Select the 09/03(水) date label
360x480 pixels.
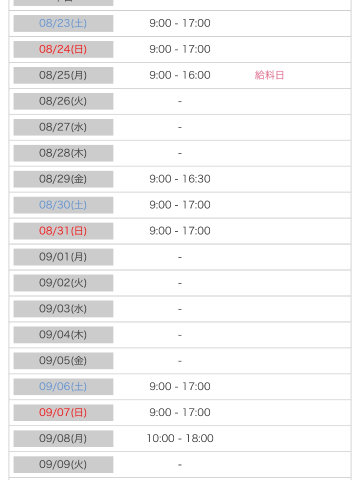pyautogui.click(x=63, y=309)
